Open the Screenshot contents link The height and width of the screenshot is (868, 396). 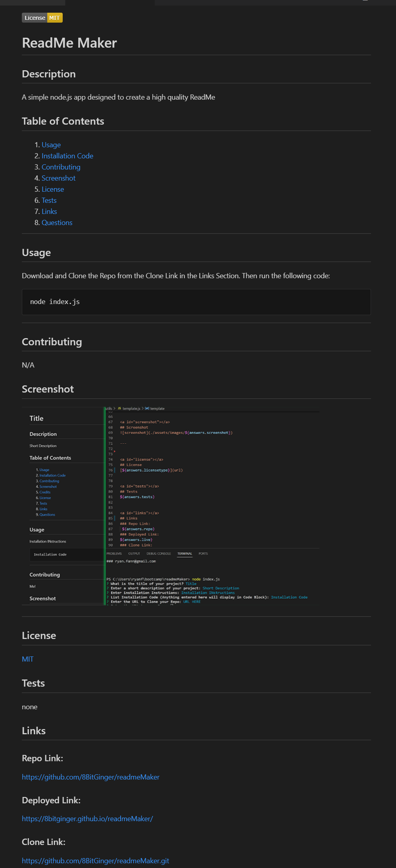click(58, 178)
